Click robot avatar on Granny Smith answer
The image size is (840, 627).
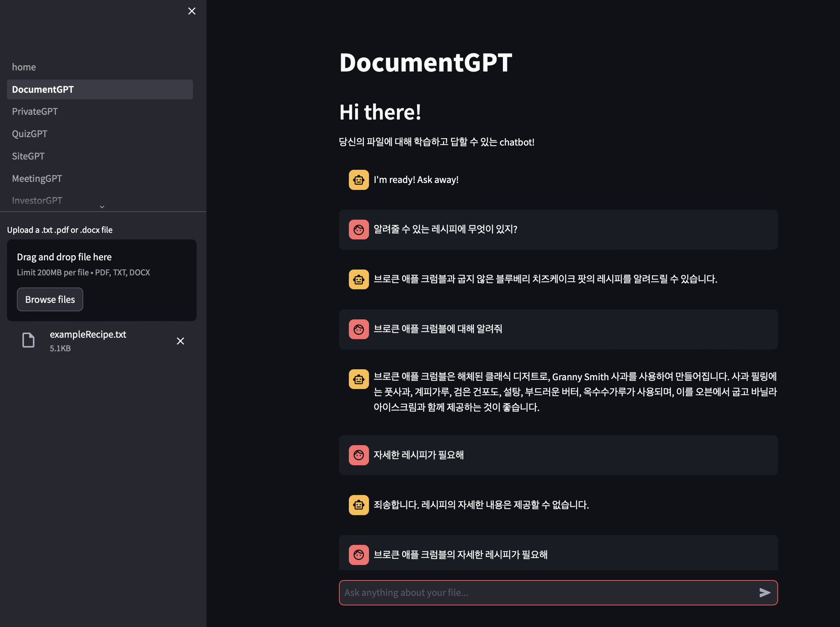point(358,379)
